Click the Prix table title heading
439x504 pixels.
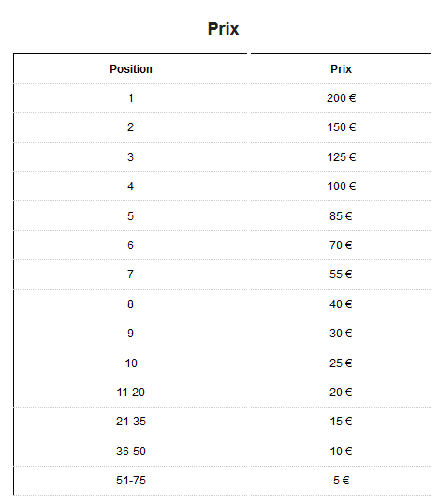(x=223, y=29)
